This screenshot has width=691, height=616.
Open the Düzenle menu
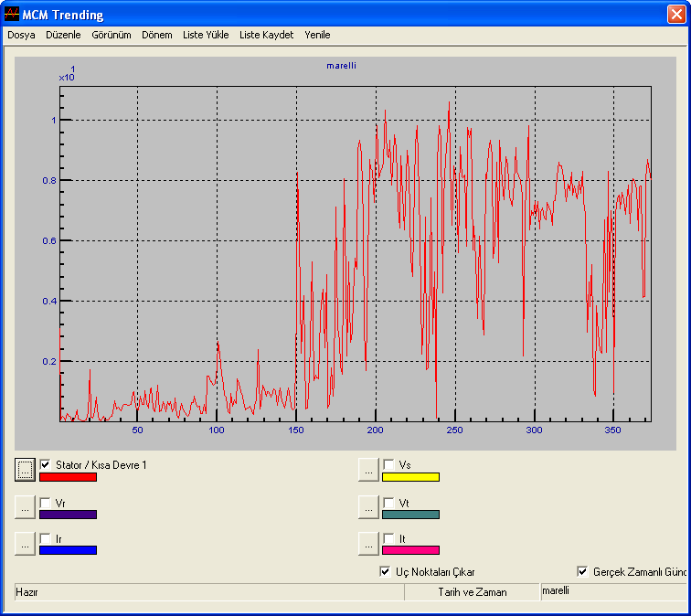click(x=63, y=35)
